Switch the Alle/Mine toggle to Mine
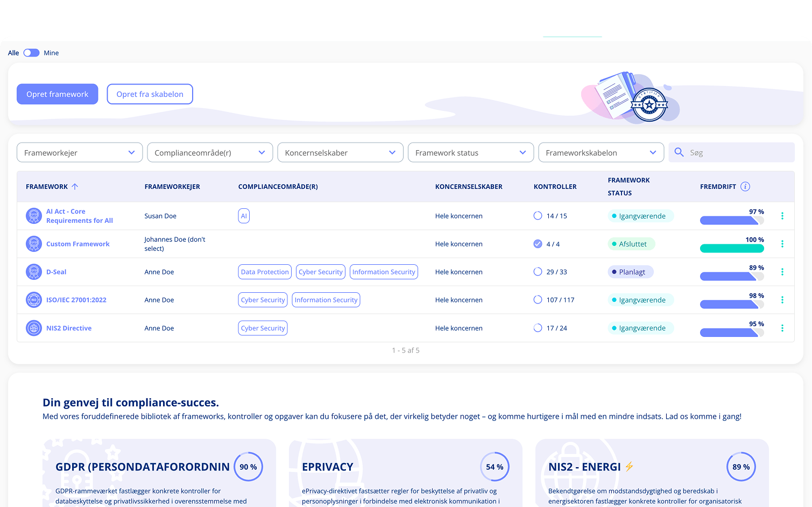The image size is (812, 507). [31, 53]
